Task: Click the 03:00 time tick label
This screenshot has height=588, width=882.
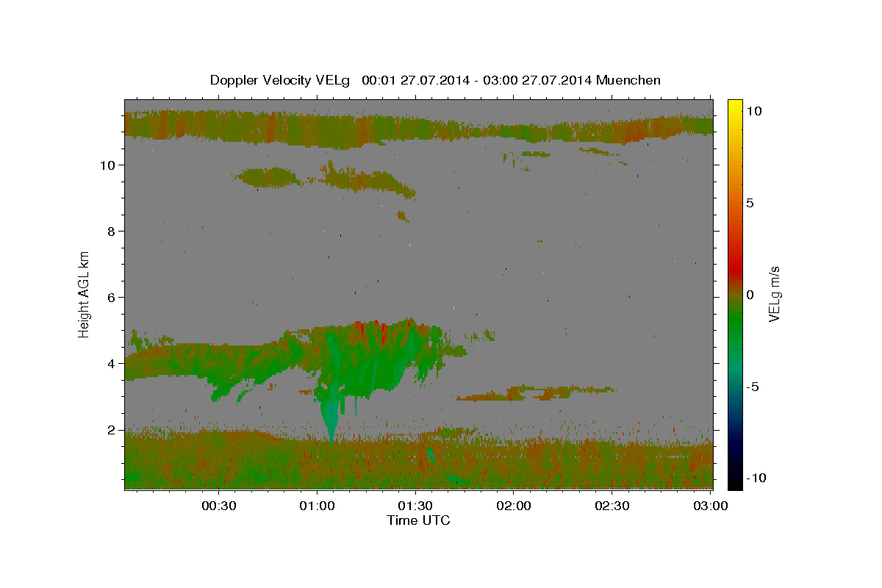Action: [710, 506]
